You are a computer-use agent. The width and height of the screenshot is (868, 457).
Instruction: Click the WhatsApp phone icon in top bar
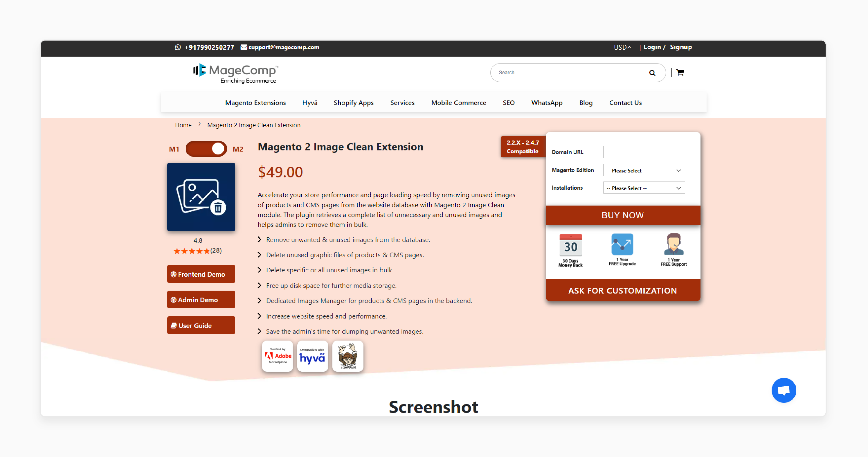pyautogui.click(x=178, y=47)
